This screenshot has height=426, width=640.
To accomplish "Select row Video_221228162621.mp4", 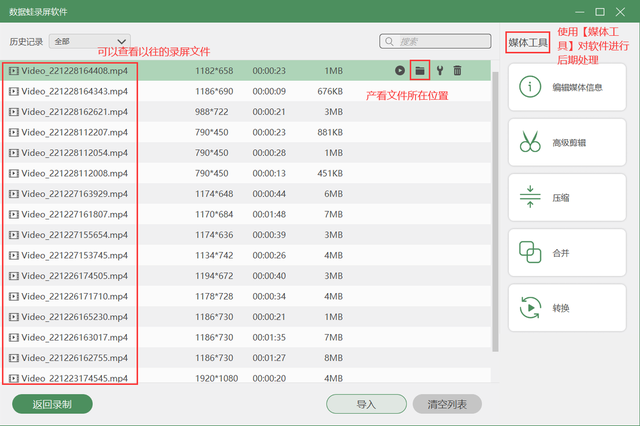I will point(246,112).
